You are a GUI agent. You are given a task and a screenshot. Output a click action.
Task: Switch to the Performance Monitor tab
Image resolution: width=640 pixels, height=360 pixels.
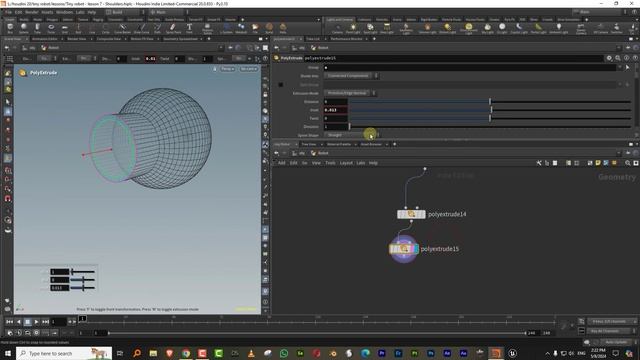346,39
